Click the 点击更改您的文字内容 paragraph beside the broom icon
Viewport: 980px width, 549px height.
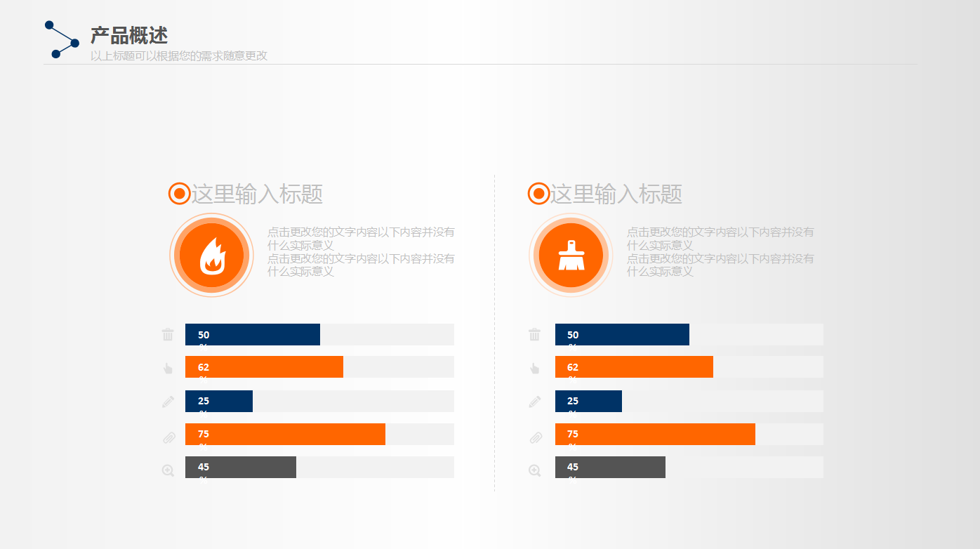click(x=720, y=251)
